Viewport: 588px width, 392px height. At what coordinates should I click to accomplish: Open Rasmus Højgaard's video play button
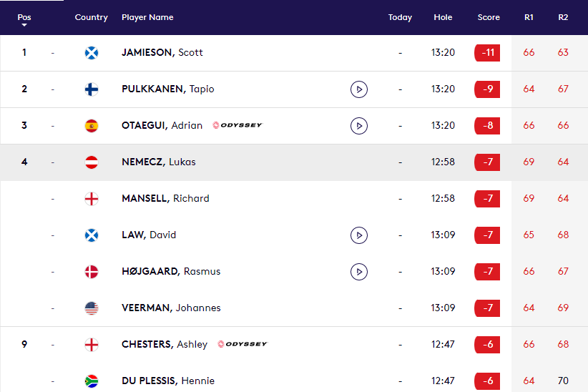(x=359, y=272)
